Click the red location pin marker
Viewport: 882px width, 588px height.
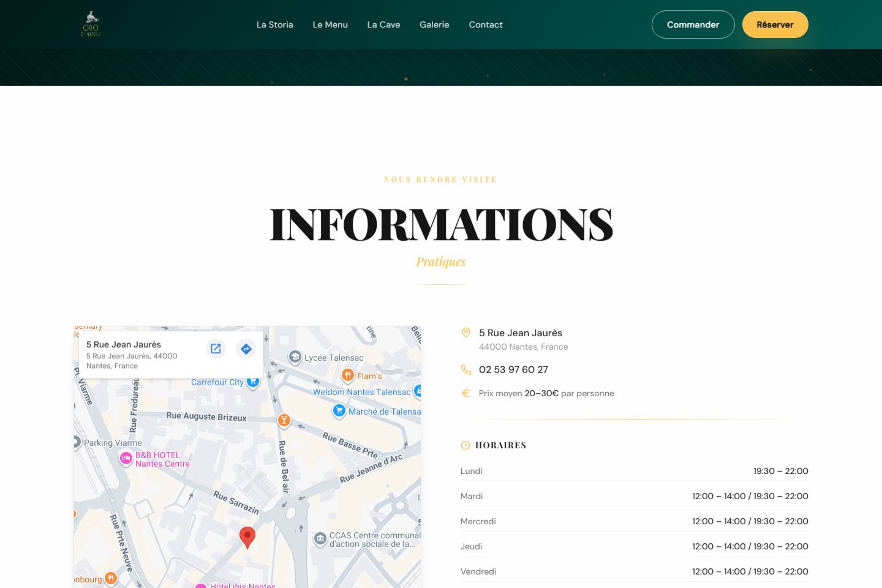pyautogui.click(x=247, y=537)
